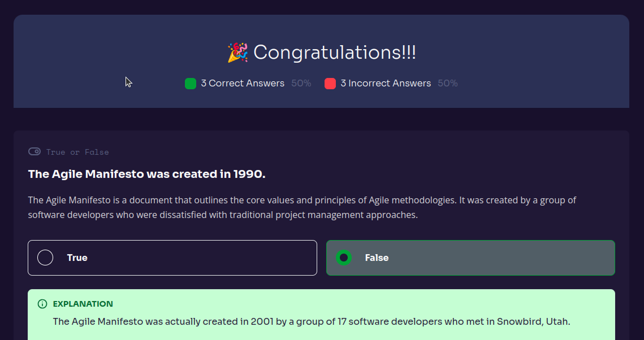Screen dimensions: 644x340
Task: Click the party popper emoji icon
Action: (x=237, y=53)
